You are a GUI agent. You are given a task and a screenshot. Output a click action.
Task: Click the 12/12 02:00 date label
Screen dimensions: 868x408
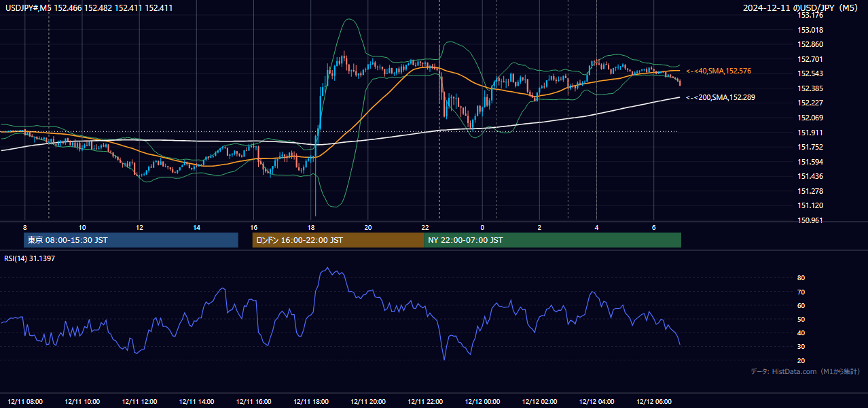539,401
